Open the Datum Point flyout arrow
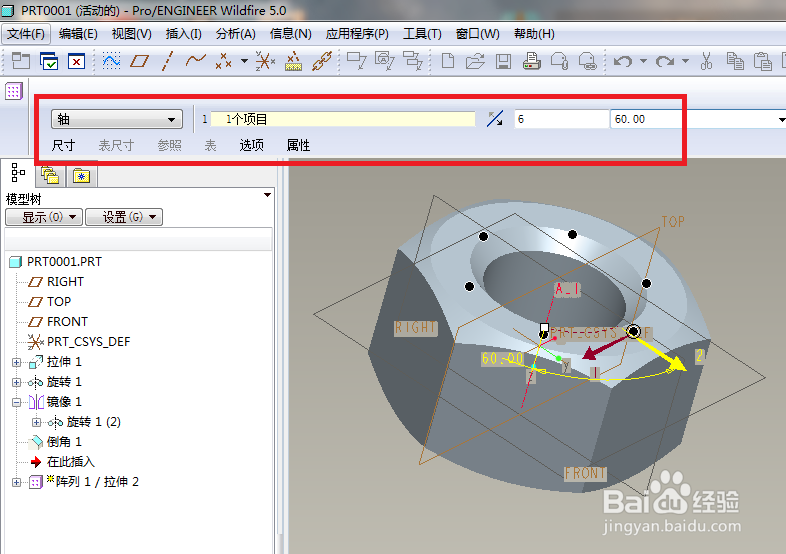The width and height of the screenshot is (786, 554). point(244,61)
